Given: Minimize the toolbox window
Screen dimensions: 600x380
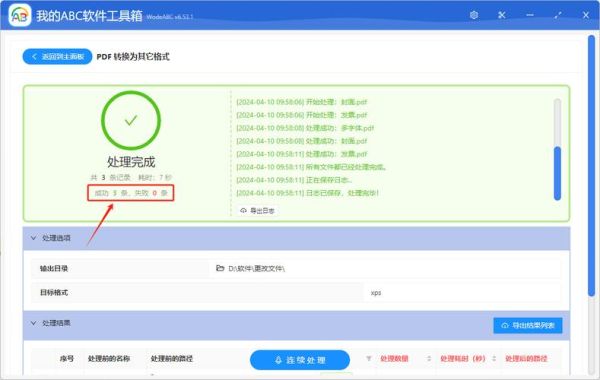Looking at the screenshot, I should pyautogui.click(x=530, y=15).
